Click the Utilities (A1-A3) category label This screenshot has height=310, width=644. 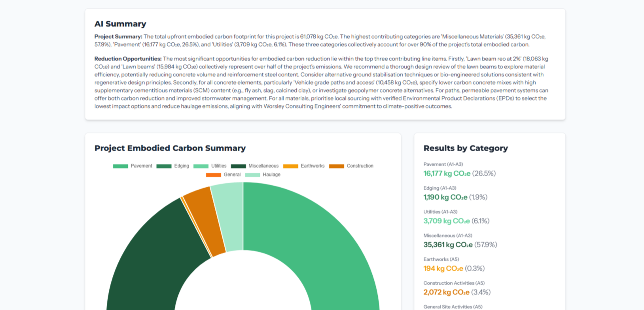click(440, 212)
